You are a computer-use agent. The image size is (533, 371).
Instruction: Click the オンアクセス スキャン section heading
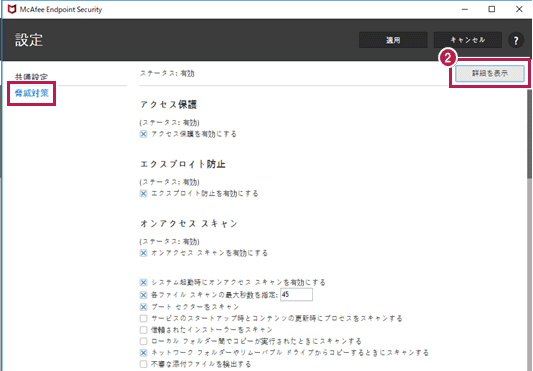[x=189, y=224]
